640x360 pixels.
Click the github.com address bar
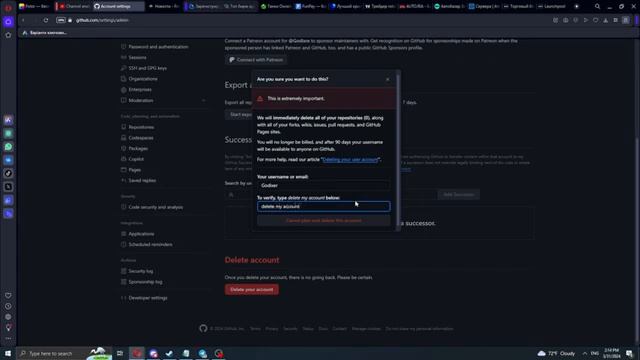point(102,20)
